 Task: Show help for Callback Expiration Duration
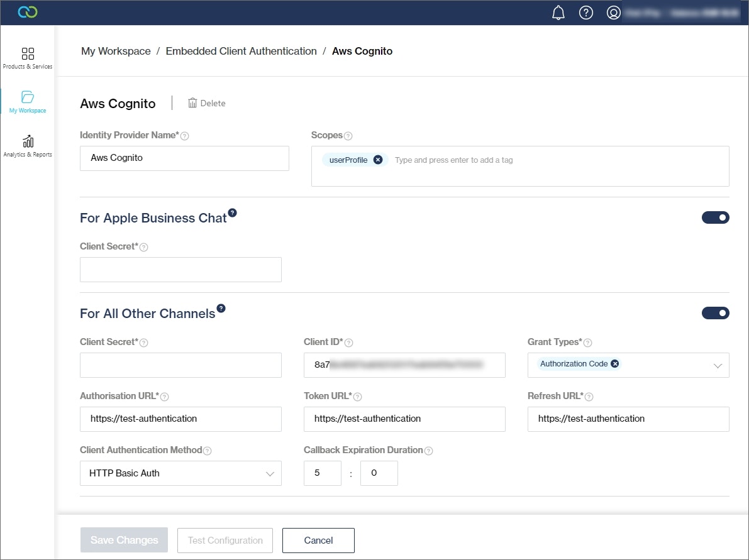coord(428,451)
